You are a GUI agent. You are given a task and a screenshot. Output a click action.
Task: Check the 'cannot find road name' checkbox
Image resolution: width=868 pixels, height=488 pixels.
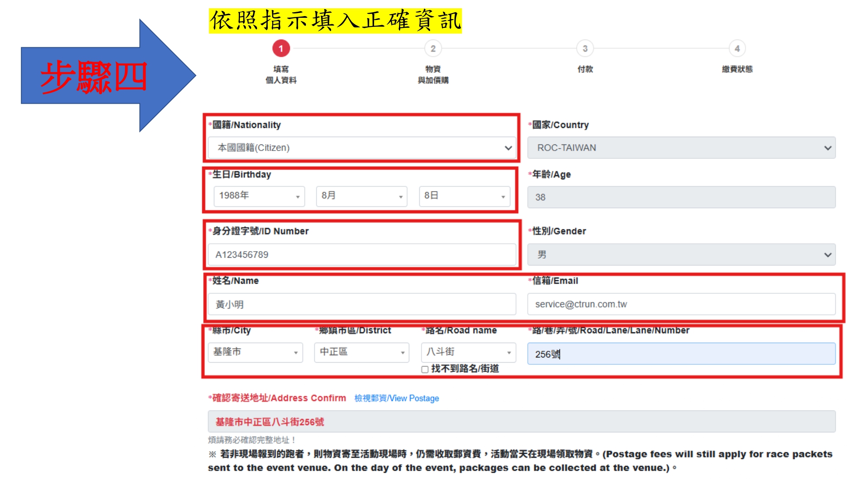pyautogui.click(x=425, y=369)
